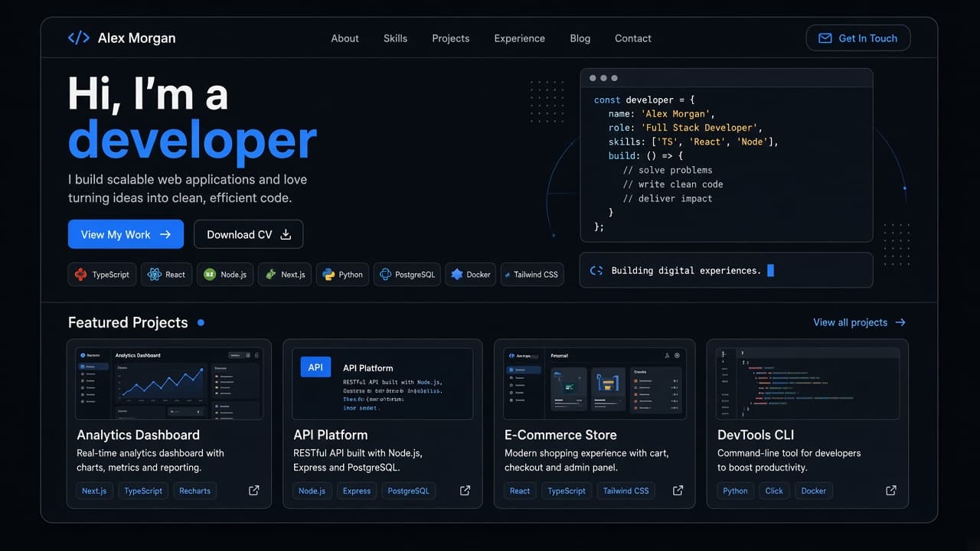Click the 'const developer = {' code line
Image resolution: width=980 pixels, height=551 pixels.
pos(644,99)
